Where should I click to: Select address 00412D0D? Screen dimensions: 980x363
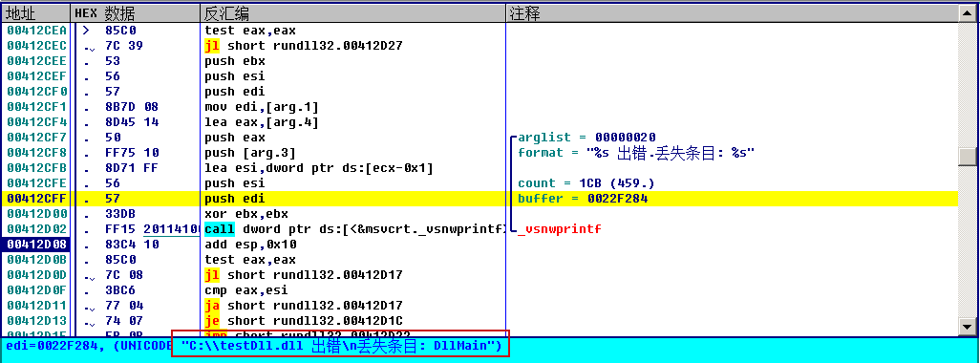tap(37, 275)
